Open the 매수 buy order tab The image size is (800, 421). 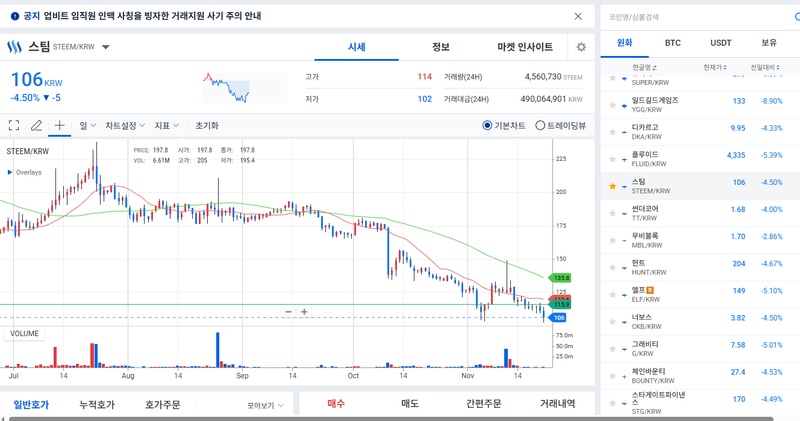coord(337,404)
